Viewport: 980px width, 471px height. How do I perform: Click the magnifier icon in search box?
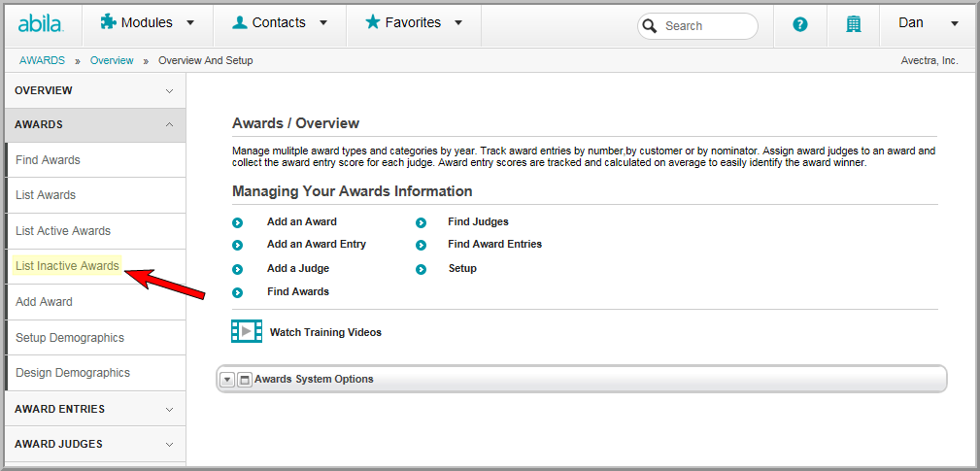pyautogui.click(x=650, y=26)
